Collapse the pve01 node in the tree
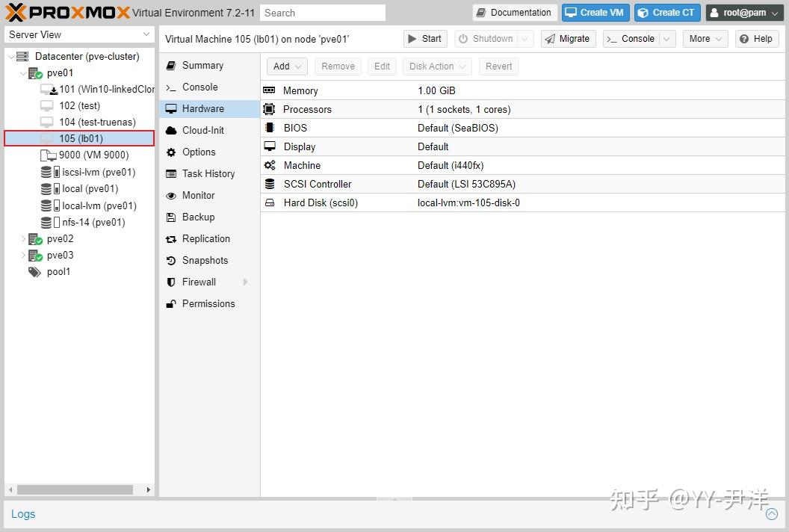The width and height of the screenshot is (789, 532). 23,72
